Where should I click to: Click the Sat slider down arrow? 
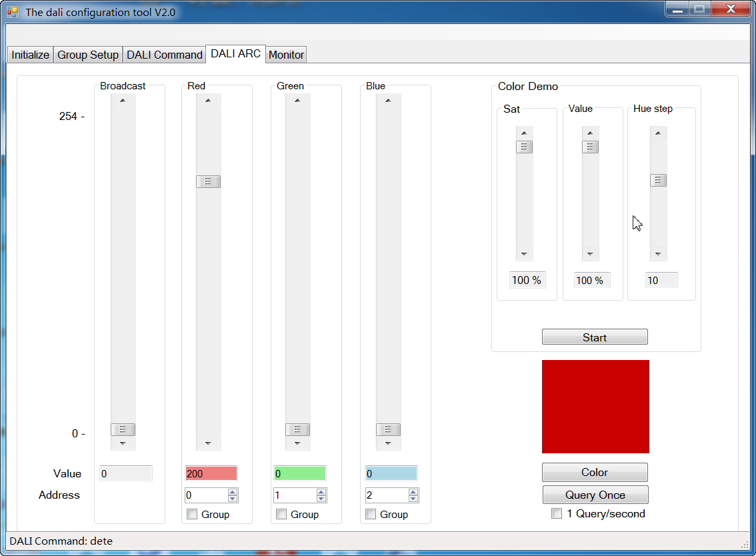(524, 254)
